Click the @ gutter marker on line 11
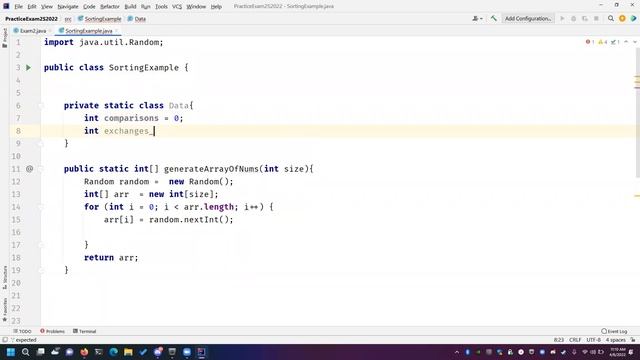The image size is (640, 360). (x=29, y=169)
